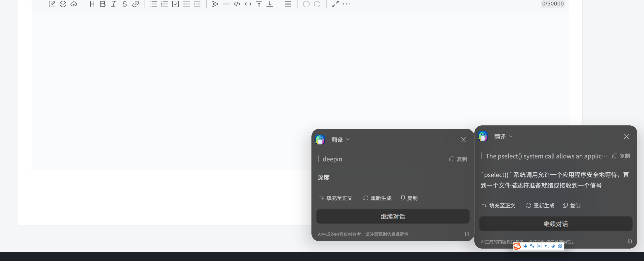Click the edit mode pencil icon

click(x=52, y=4)
